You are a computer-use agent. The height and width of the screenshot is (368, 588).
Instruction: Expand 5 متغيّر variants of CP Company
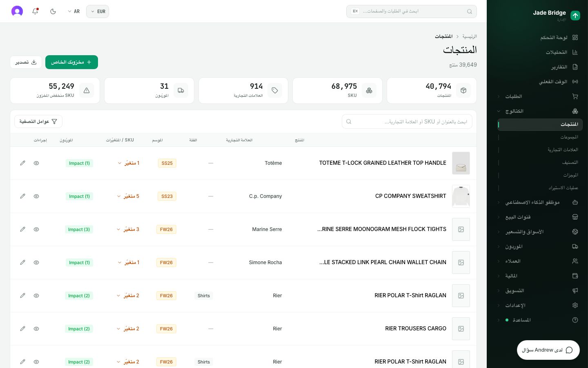(x=128, y=196)
